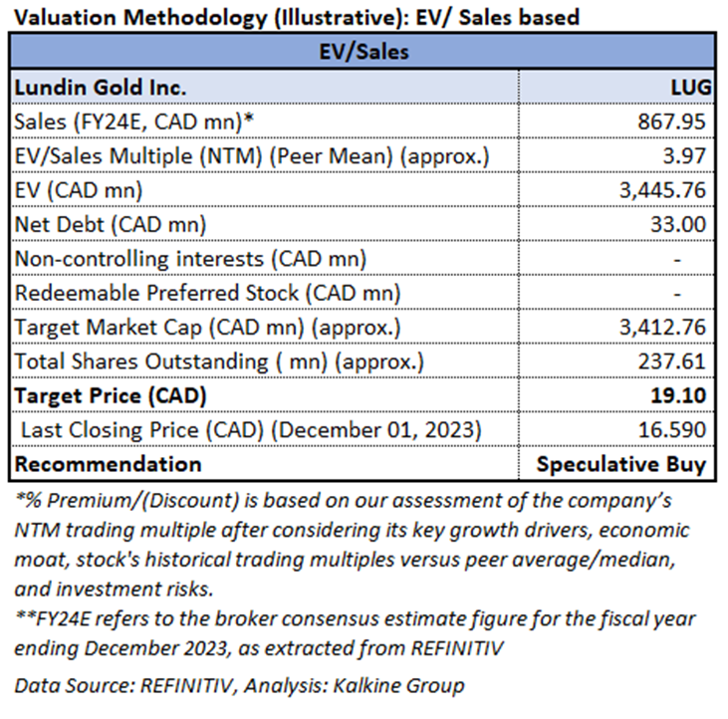Click the Valuation Methodology title text
The image size is (728, 719).
pyautogui.click(x=295, y=17)
